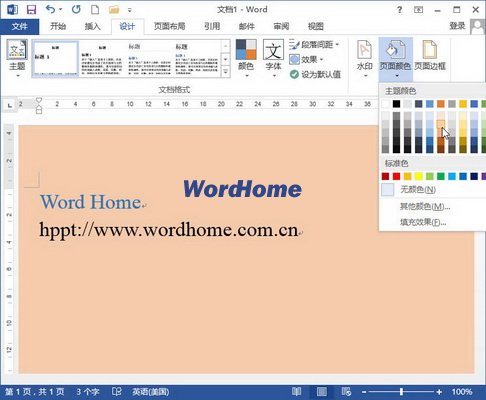Image resolution: width=486 pixels, height=400 pixels.
Task: Click the zoom slider handle
Action: click(x=402, y=392)
